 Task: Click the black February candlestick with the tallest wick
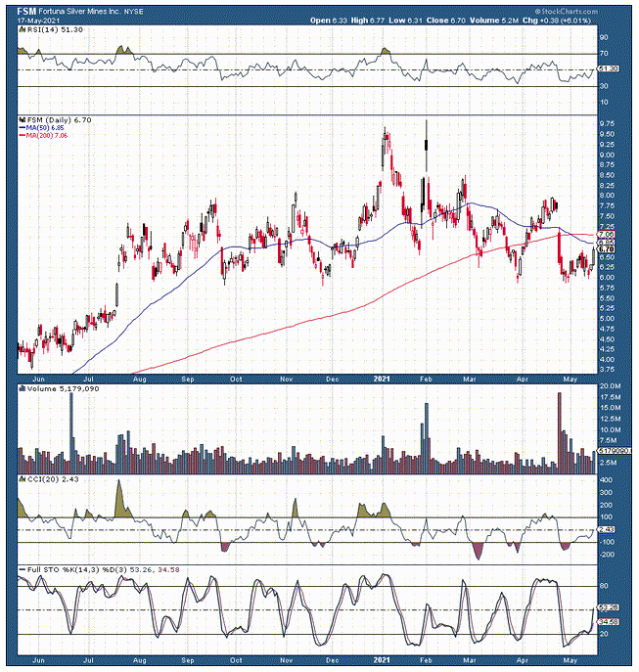(427, 146)
